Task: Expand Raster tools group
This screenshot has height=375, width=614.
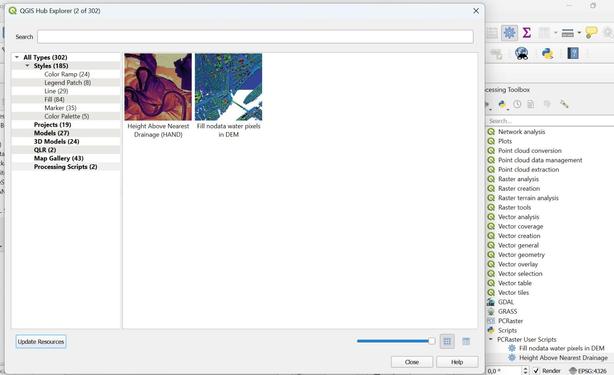Action: coord(514,207)
